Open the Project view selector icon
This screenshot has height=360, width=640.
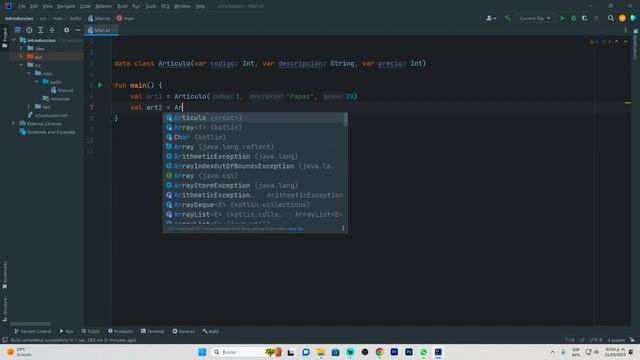(x=18, y=30)
